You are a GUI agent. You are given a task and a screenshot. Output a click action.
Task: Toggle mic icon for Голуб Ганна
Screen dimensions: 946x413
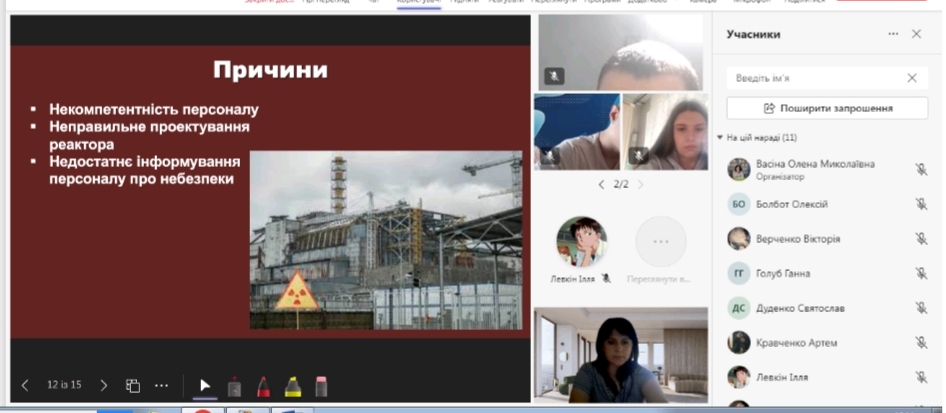pyautogui.click(x=921, y=274)
